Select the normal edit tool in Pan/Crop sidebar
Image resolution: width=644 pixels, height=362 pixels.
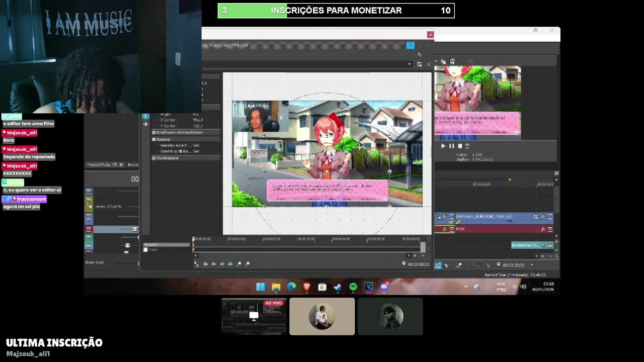point(146,116)
